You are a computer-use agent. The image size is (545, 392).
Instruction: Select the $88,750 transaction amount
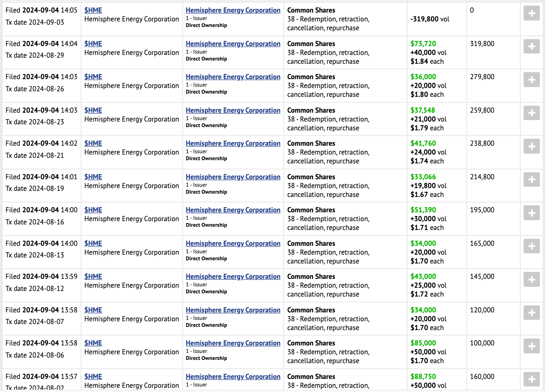coord(423,376)
